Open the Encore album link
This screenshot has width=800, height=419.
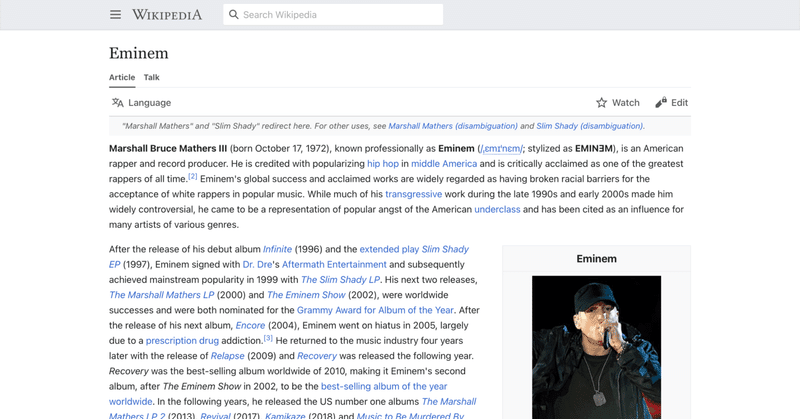click(x=250, y=326)
